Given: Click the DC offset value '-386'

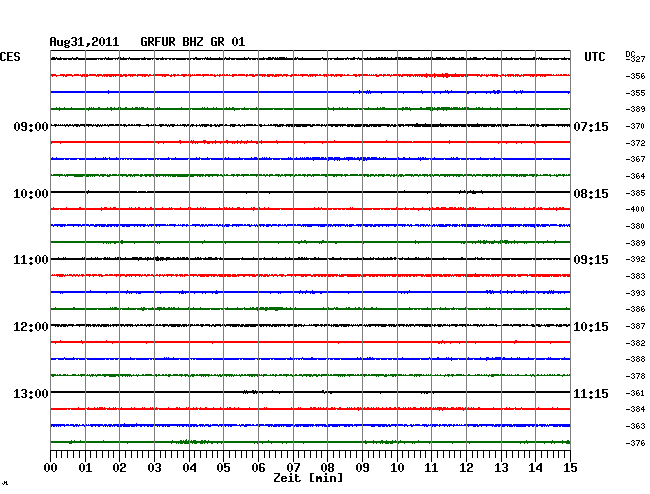Looking at the screenshot, I should (635, 309).
